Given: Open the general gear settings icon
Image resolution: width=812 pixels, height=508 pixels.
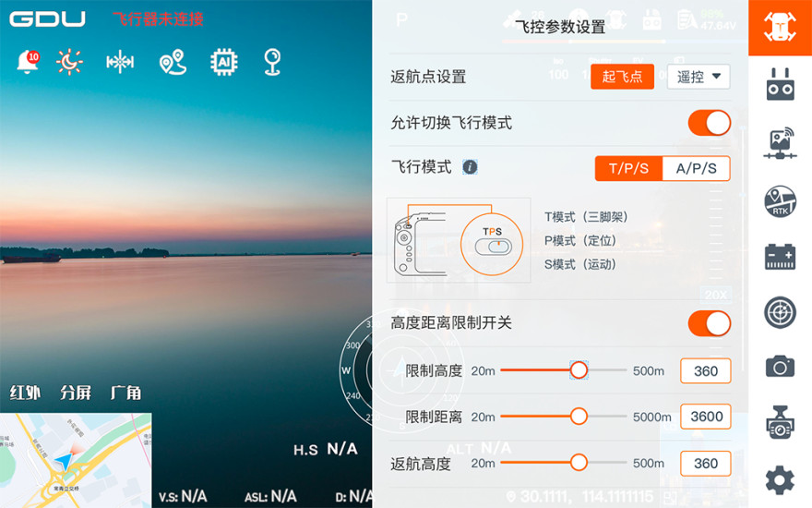Looking at the screenshot, I should [x=780, y=480].
